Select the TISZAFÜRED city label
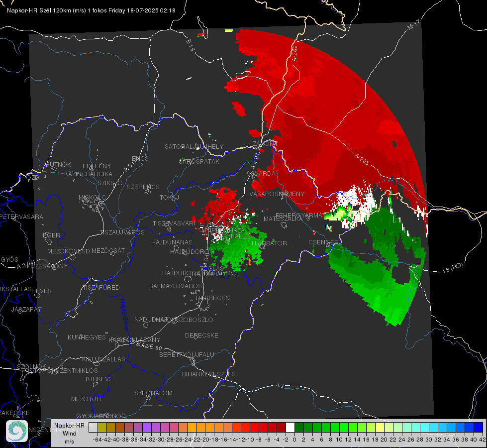This screenshot has width=487, height=448. 101,288
